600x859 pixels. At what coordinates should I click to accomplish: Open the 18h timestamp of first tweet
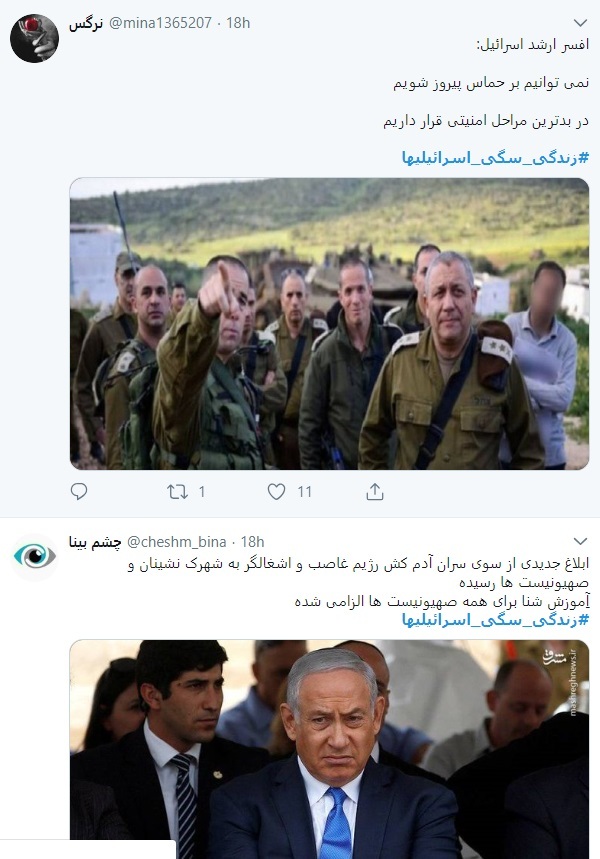238,23
